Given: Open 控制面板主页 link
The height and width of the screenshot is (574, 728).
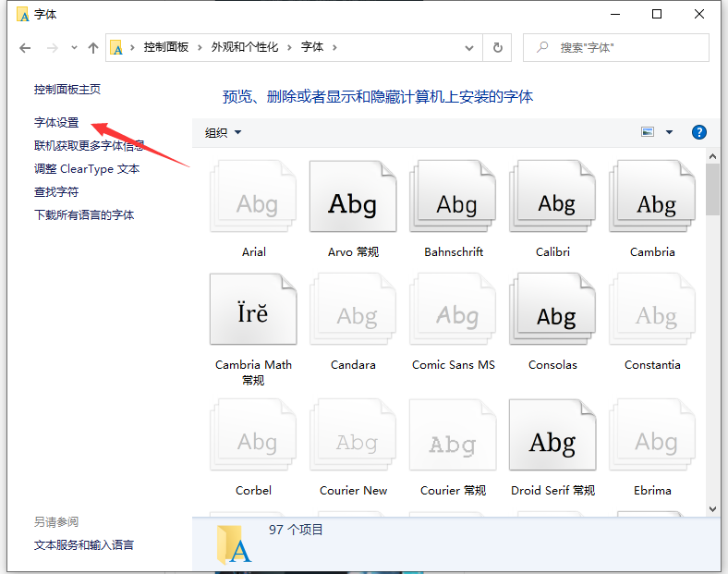Looking at the screenshot, I should pos(67,89).
